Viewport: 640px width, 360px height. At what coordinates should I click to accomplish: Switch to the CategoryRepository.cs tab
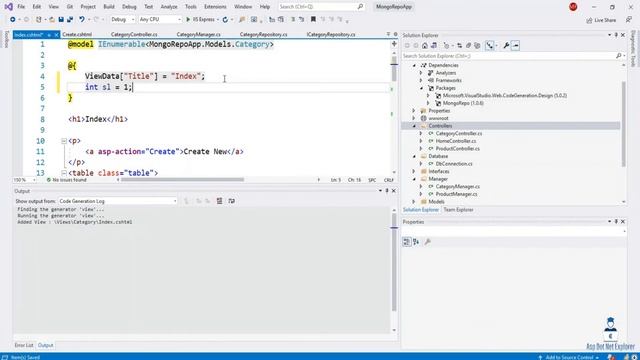pyautogui.click(x=263, y=35)
